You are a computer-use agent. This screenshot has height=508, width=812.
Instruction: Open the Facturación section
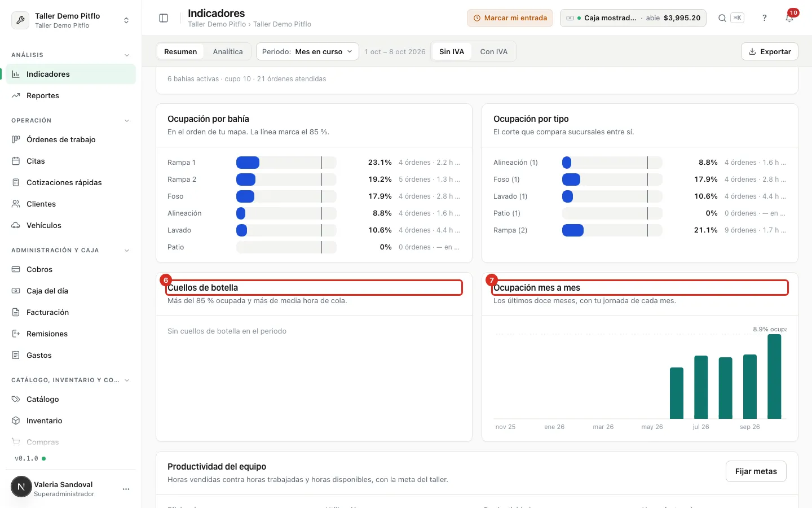[x=70, y=312]
